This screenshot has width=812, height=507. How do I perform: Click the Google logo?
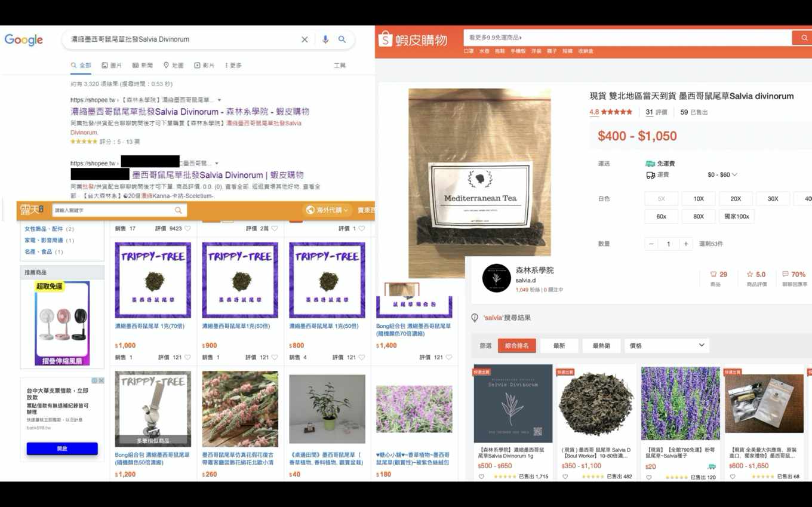pyautogui.click(x=24, y=40)
